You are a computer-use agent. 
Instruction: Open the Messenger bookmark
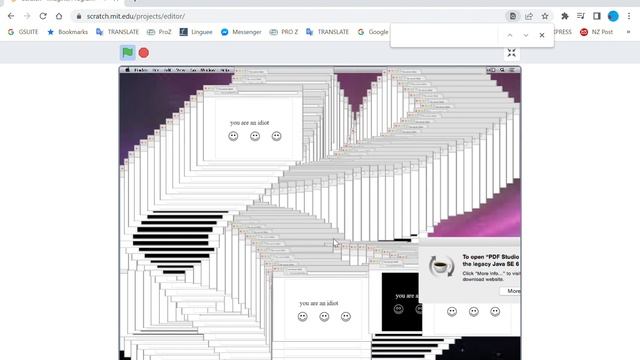[x=241, y=32]
